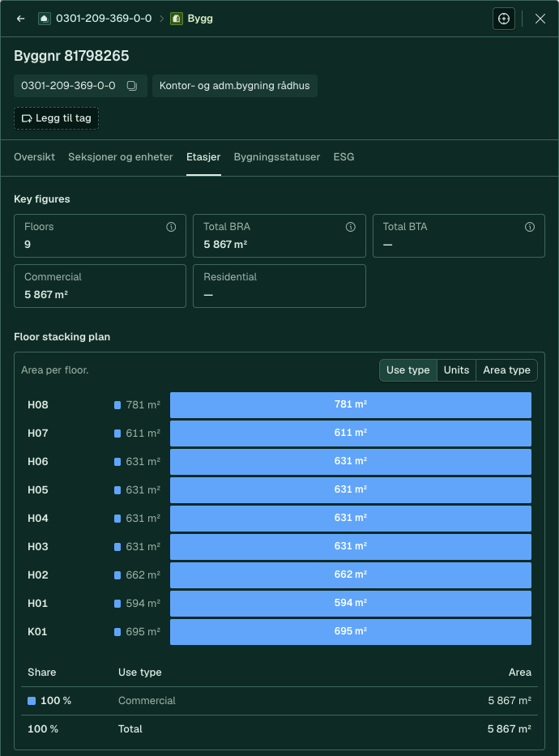
Task: Click the locate-on-map target icon
Action: 504,19
